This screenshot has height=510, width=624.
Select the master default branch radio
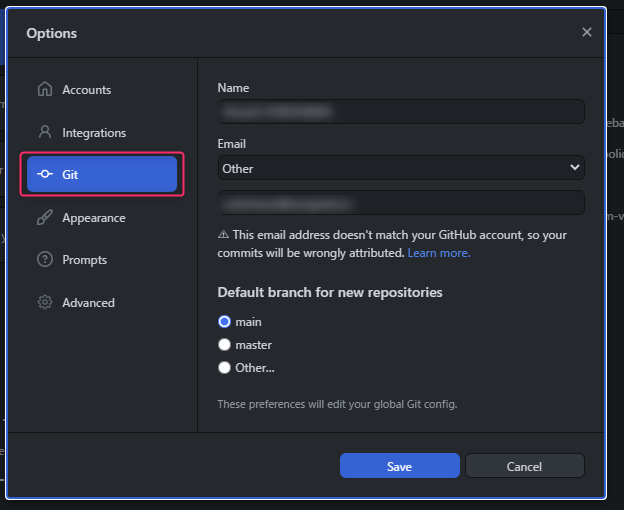click(x=224, y=345)
